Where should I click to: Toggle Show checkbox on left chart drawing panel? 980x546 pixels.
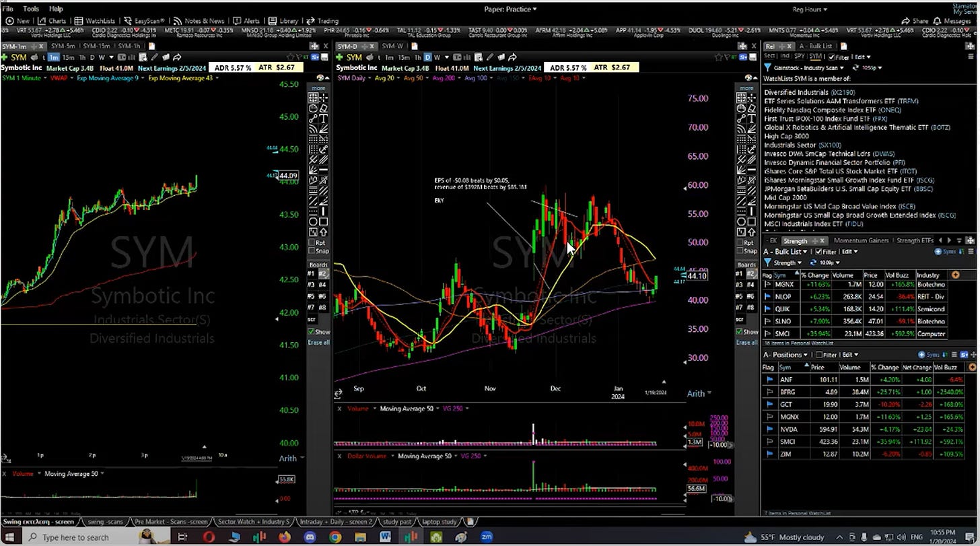point(311,331)
